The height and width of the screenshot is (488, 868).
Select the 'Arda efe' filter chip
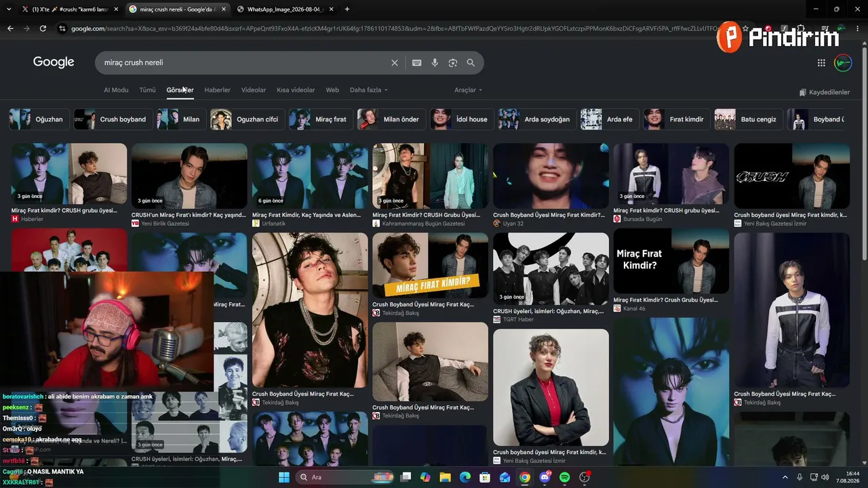[609, 119]
